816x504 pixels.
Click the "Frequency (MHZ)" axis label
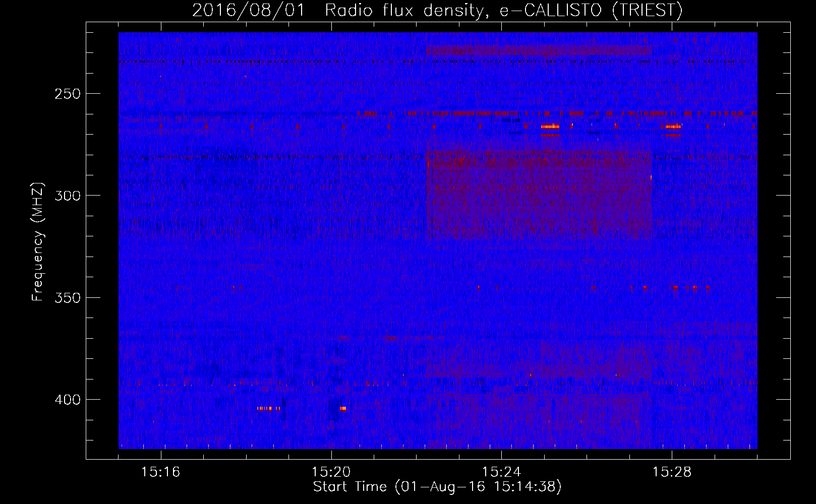[x=38, y=241]
